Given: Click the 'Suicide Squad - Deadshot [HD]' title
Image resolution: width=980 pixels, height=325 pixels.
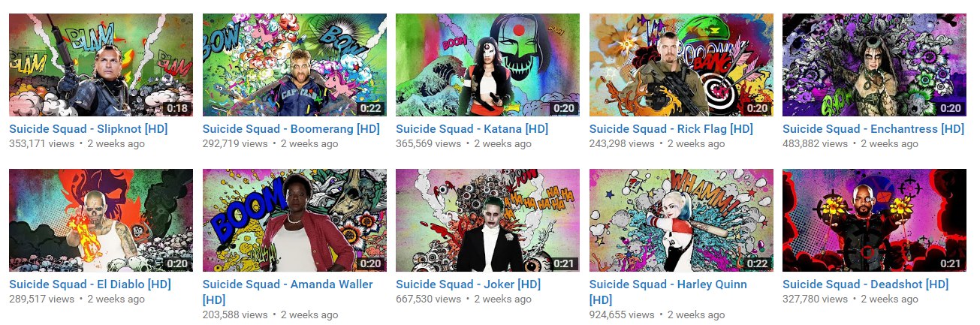Looking at the screenshot, I should pos(865,284).
